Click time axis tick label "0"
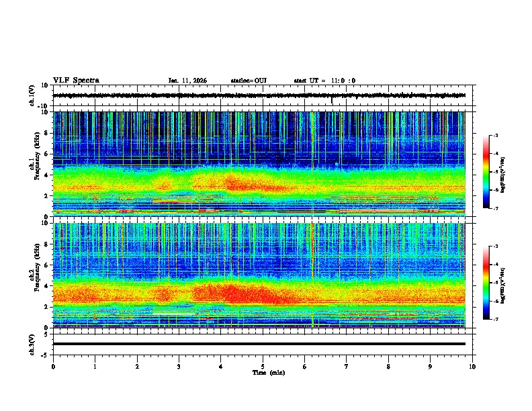 coord(53,367)
